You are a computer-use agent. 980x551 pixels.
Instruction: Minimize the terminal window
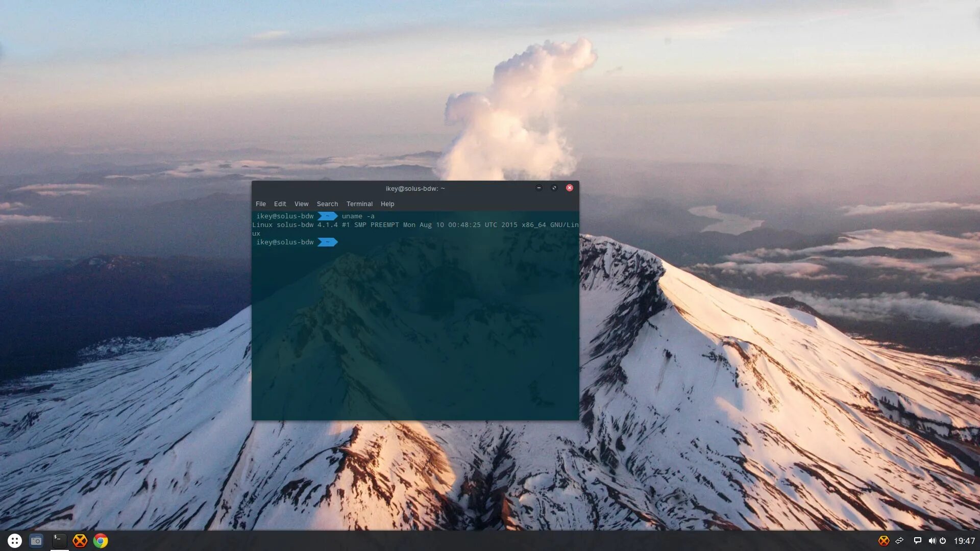click(x=539, y=188)
